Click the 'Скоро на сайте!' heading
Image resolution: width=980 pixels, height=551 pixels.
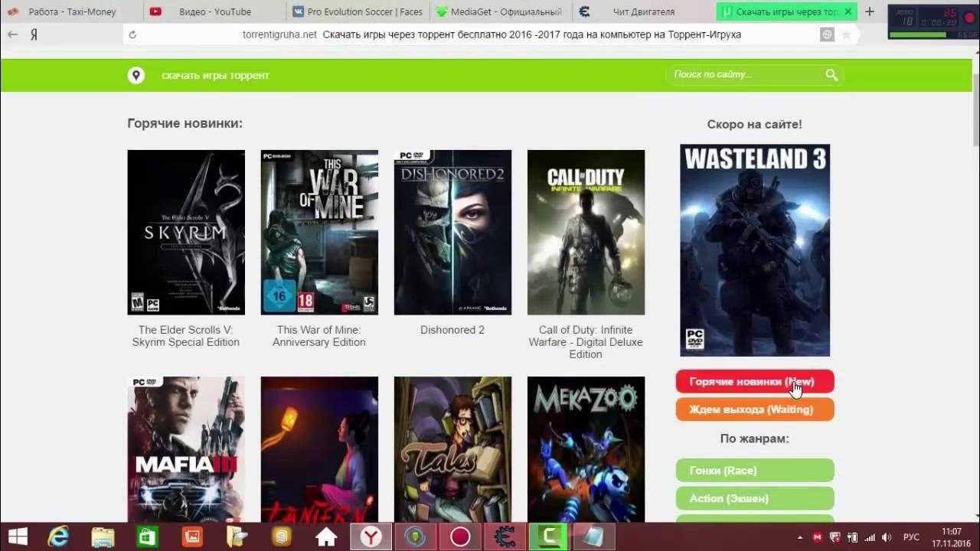coord(755,124)
